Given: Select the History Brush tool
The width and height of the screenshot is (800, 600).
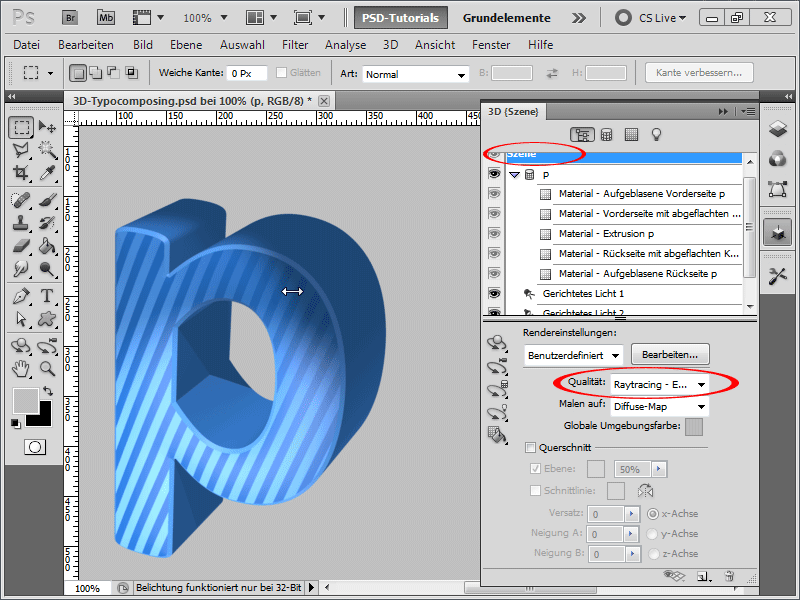Looking at the screenshot, I should coord(47,223).
